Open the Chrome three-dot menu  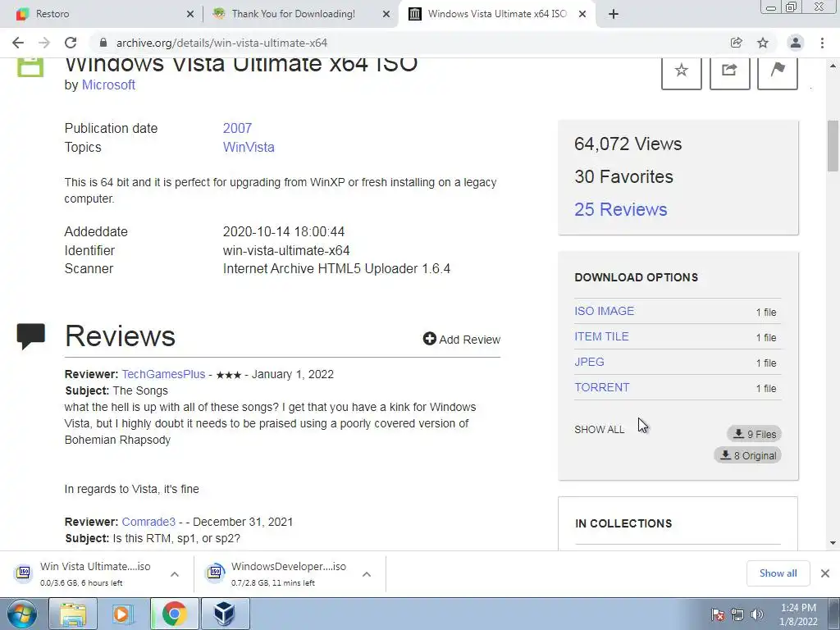[x=822, y=43]
